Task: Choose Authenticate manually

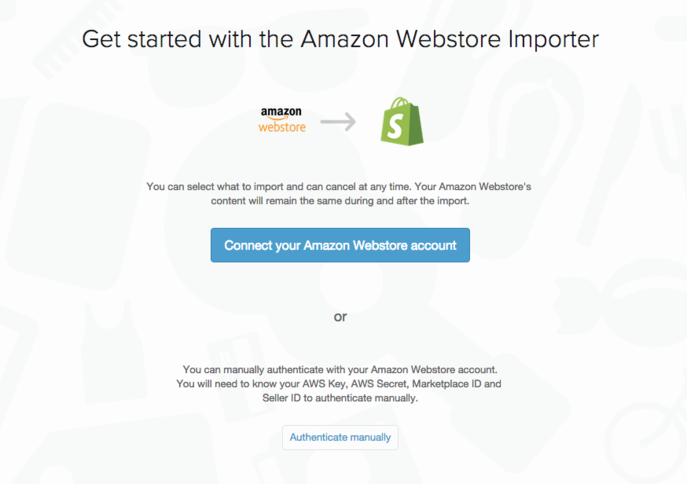Action: pos(340,437)
